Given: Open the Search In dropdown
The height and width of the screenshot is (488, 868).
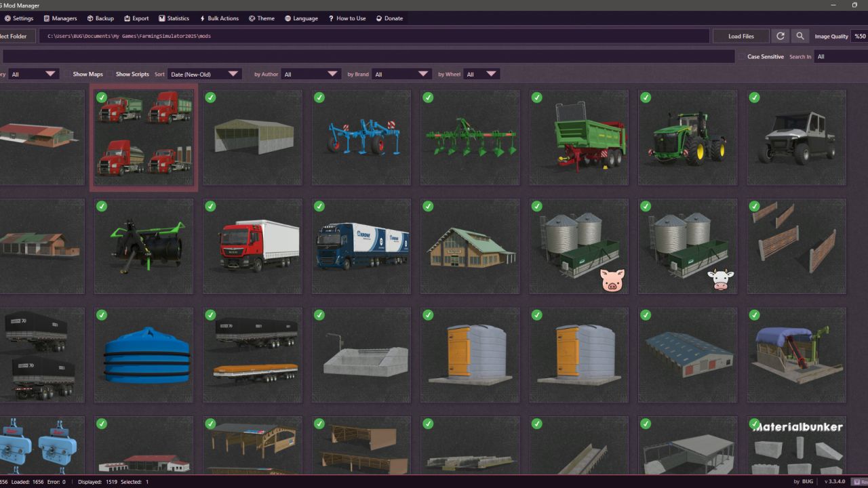Looking at the screenshot, I should [841, 57].
